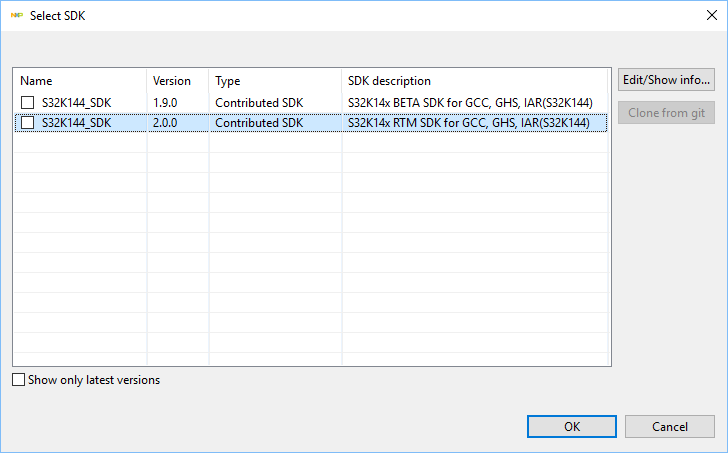Cancel the SDK selection dialog

point(670,427)
